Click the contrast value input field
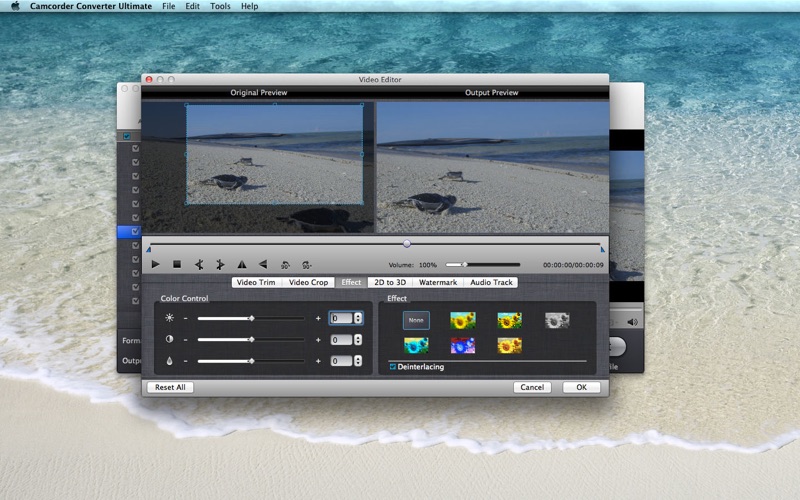 (341, 340)
